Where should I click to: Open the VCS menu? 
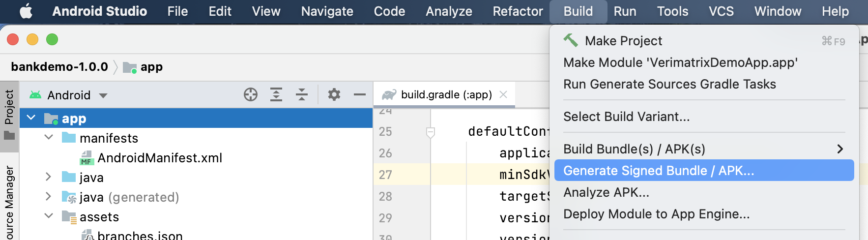point(721,11)
